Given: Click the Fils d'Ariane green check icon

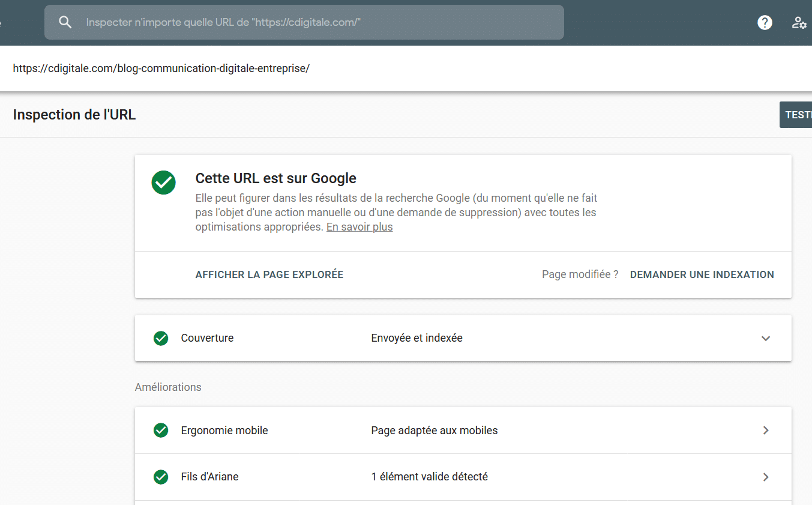Looking at the screenshot, I should point(161,477).
